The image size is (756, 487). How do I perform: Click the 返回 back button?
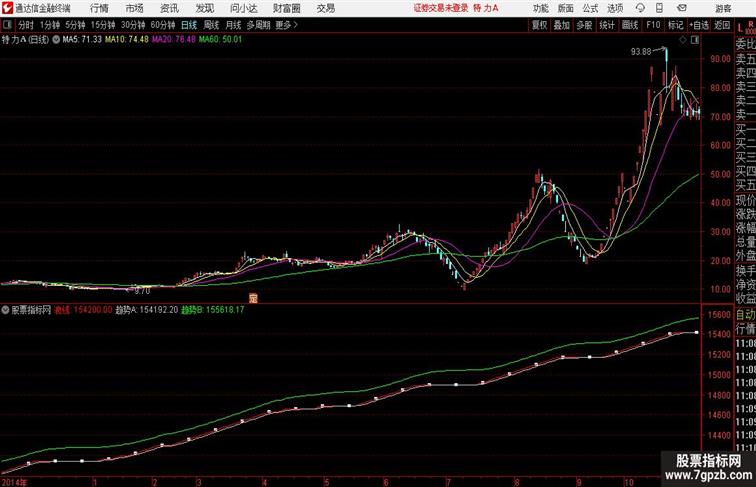click(722, 25)
